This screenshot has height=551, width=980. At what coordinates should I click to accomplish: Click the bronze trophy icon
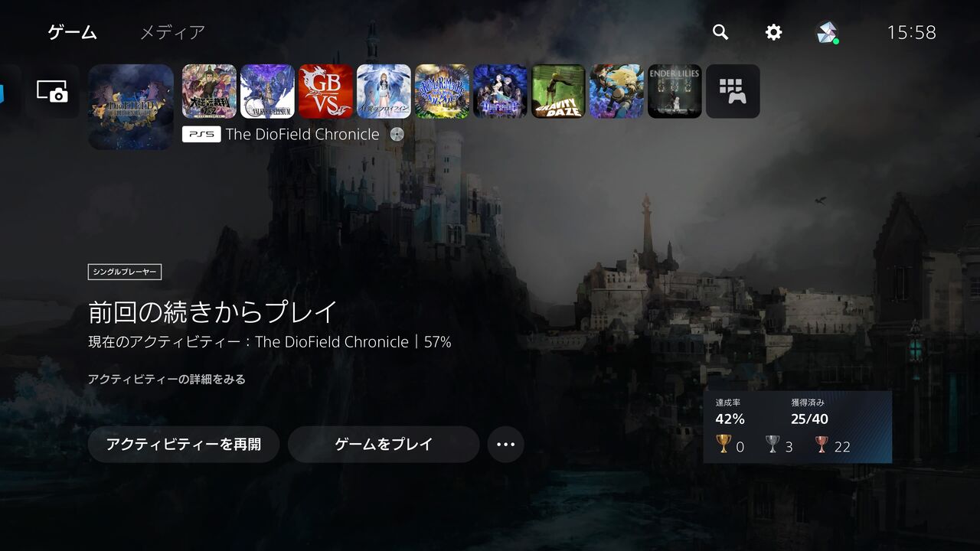[822, 444]
